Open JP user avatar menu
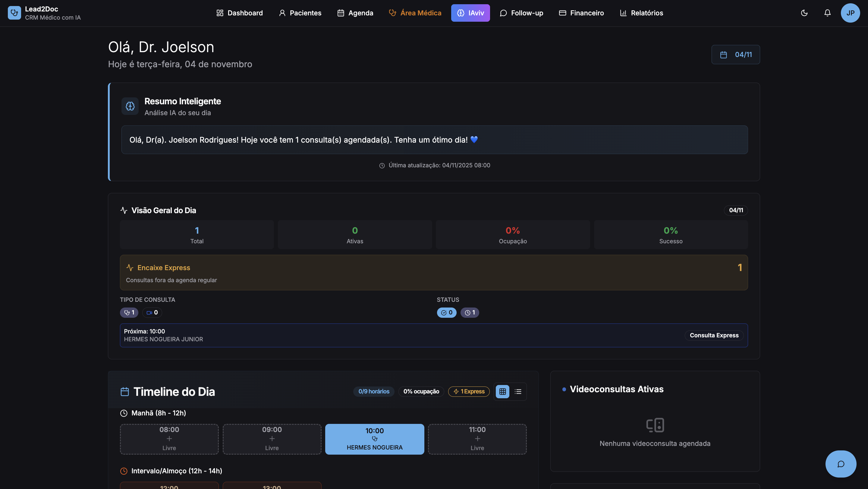The image size is (868, 489). [x=850, y=13]
